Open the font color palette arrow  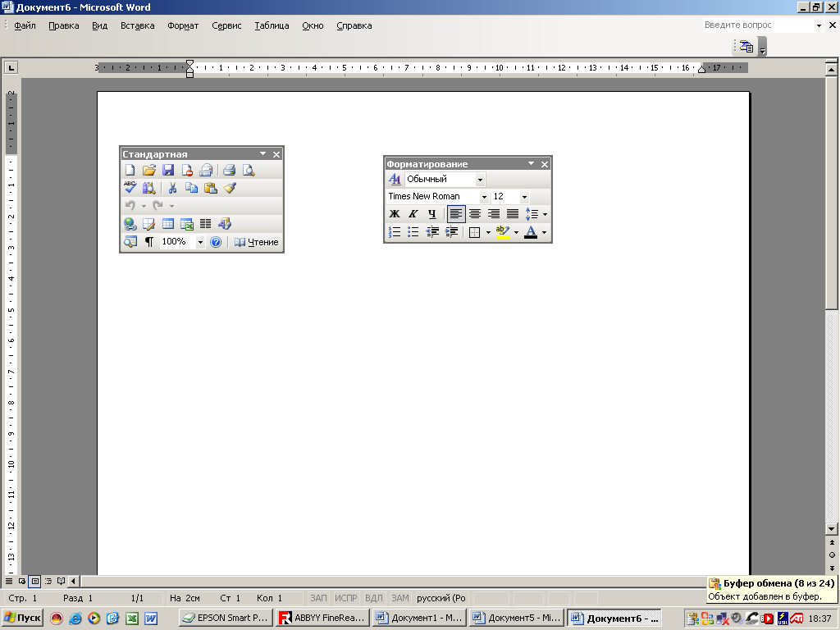[x=545, y=232]
